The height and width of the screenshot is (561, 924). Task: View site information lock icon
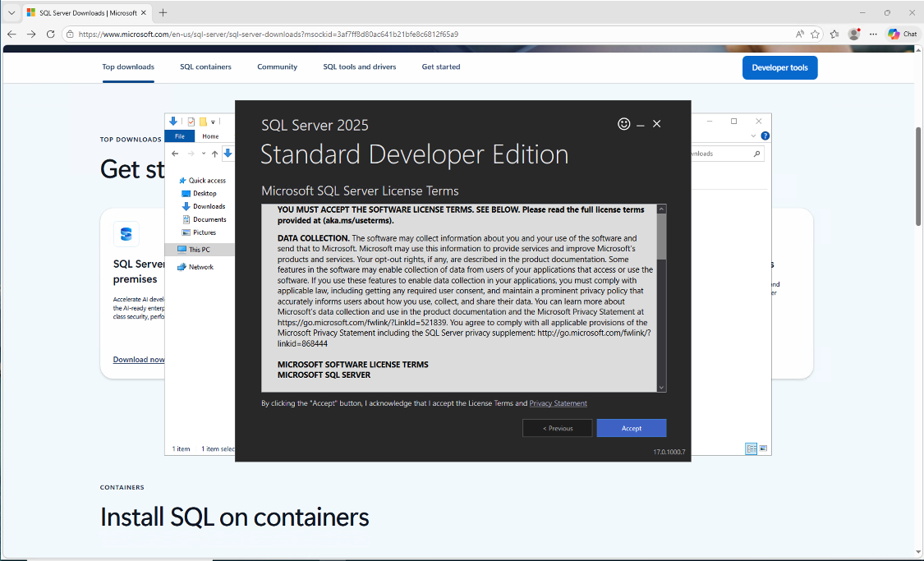pyautogui.click(x=70, y=34)
